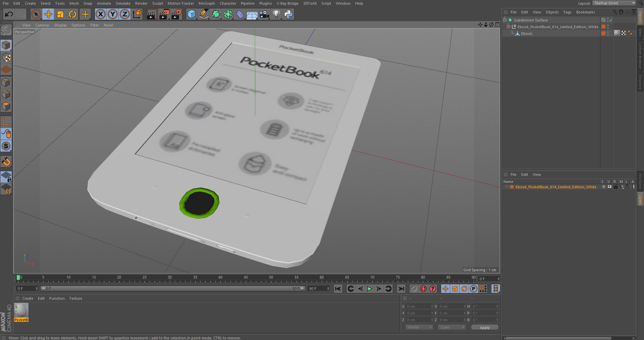
Task: Activate the Scale tool
Action: tap(60, 14)
